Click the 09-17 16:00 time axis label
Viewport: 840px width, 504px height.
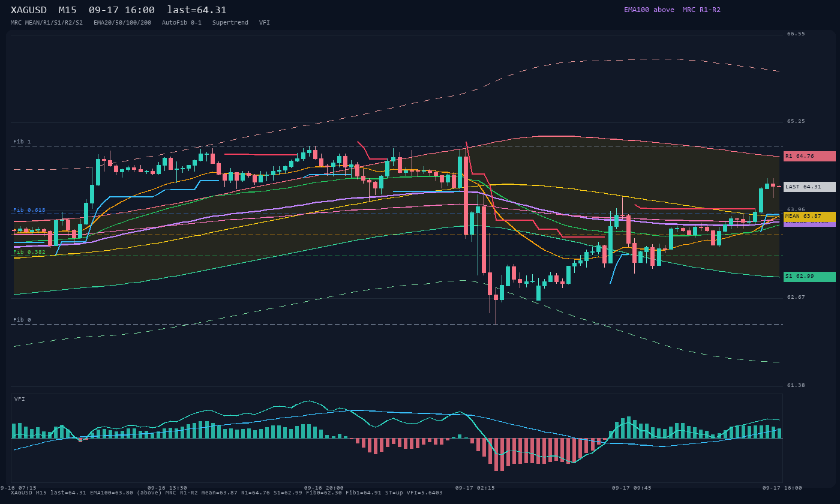point(782,488)
